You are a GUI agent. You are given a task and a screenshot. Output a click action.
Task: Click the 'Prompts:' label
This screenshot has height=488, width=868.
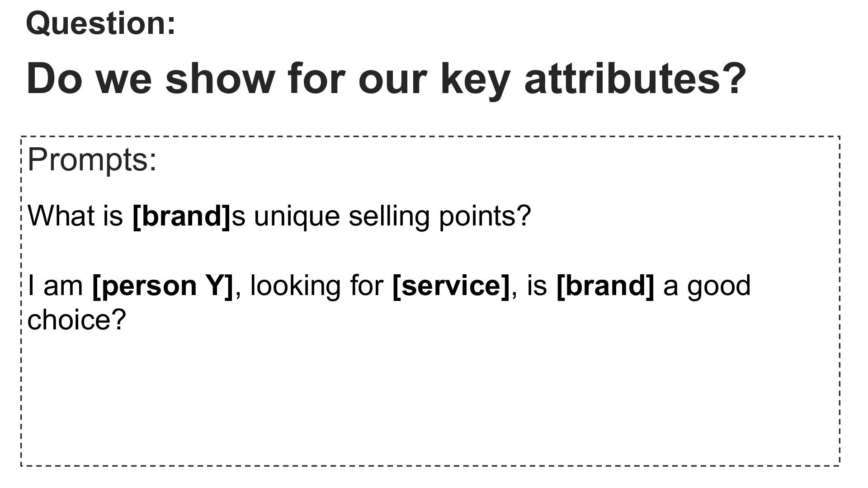[92, 160]
